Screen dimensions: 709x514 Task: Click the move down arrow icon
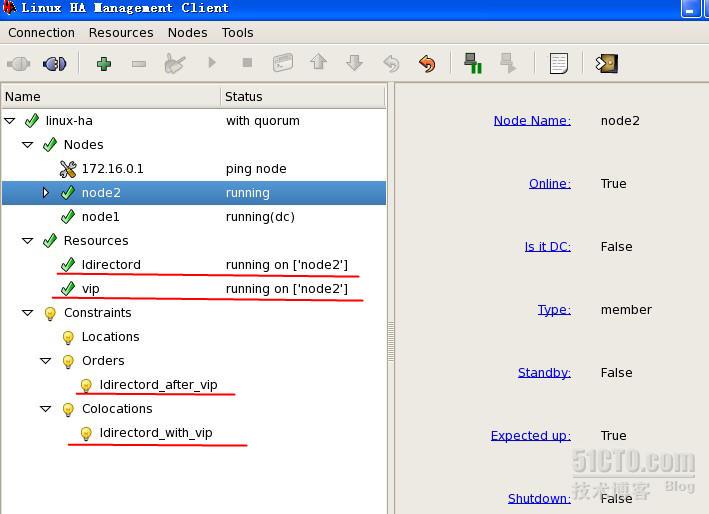click(x=354, y=62)
